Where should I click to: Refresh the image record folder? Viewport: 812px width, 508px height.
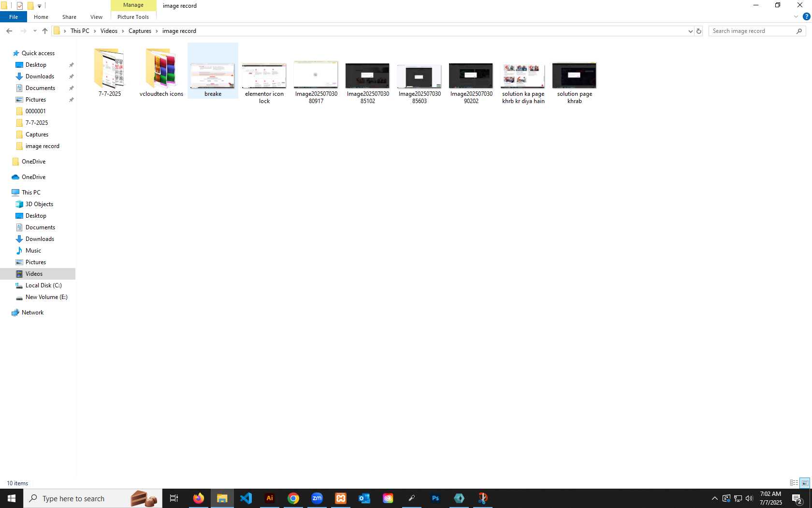point(699,31)
